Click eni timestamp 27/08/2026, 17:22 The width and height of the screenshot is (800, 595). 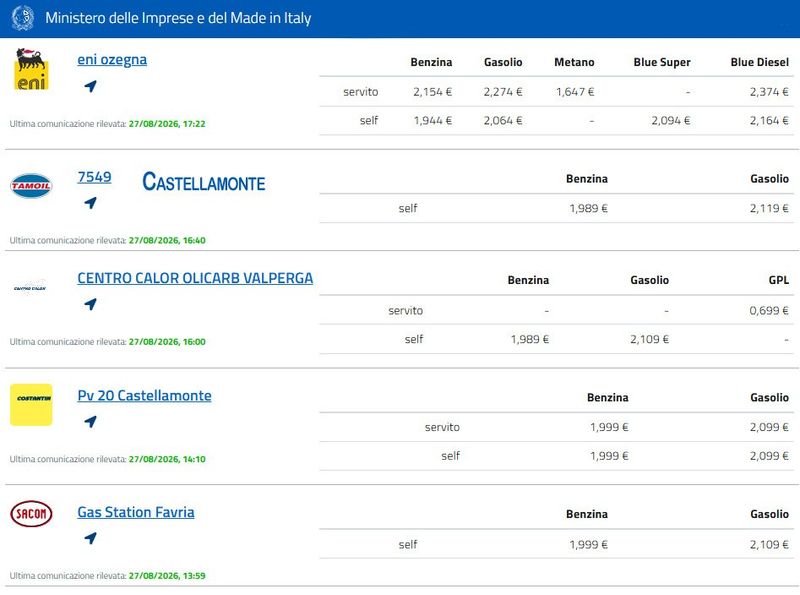(167, 123)
